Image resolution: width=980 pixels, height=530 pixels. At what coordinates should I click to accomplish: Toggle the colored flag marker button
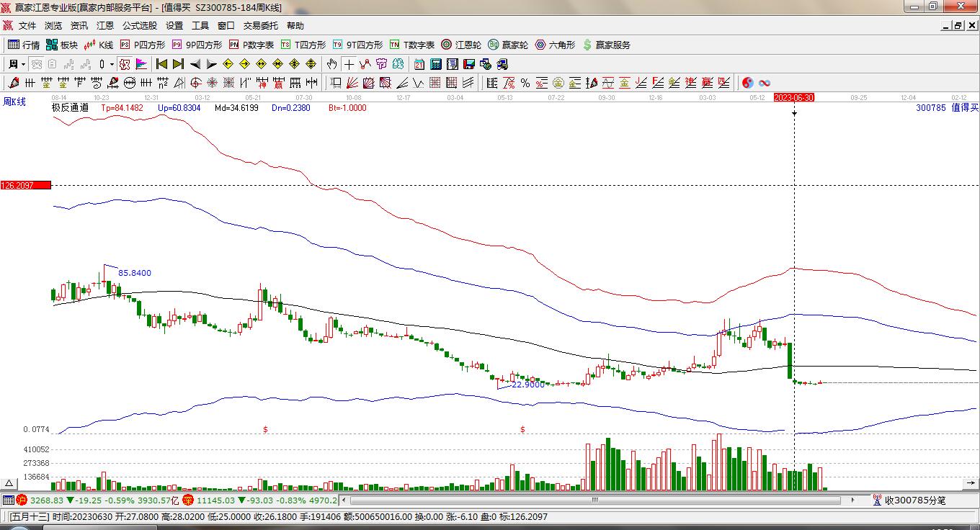141,64
